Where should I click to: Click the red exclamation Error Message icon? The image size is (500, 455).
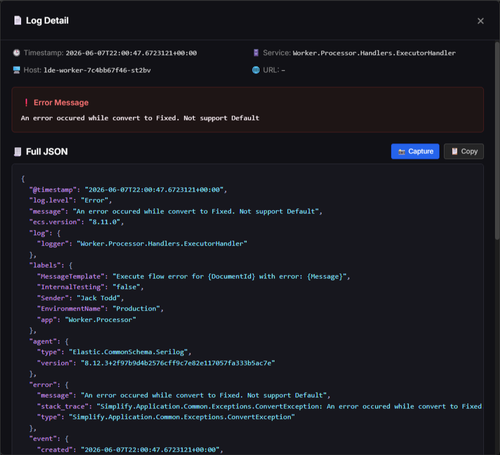[x=26, y=103]
